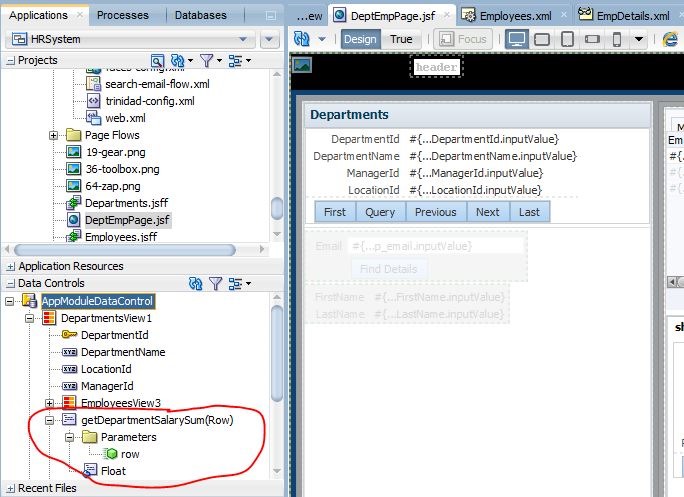Expand the EmployeesView3 node
Screen dimensions: 684x497
point(51,402)
